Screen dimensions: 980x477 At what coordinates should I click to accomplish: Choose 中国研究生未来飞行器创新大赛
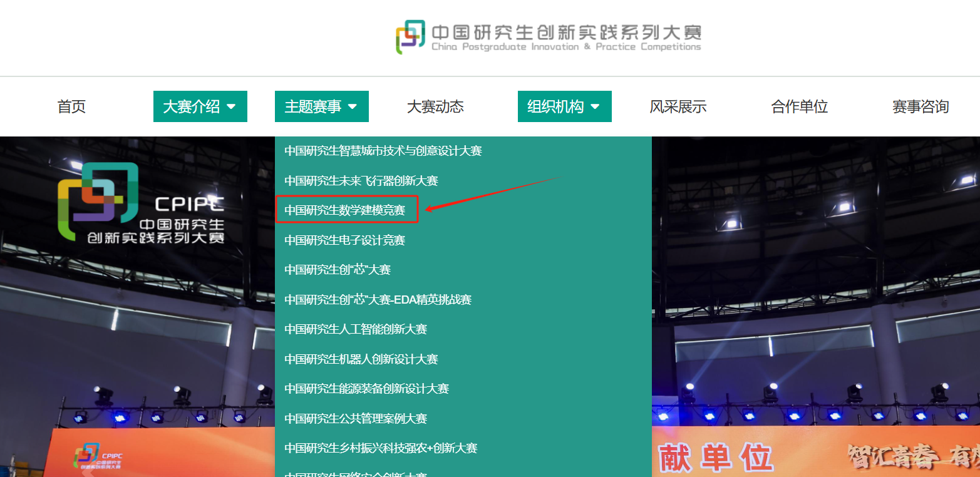(x=361, y=181)
